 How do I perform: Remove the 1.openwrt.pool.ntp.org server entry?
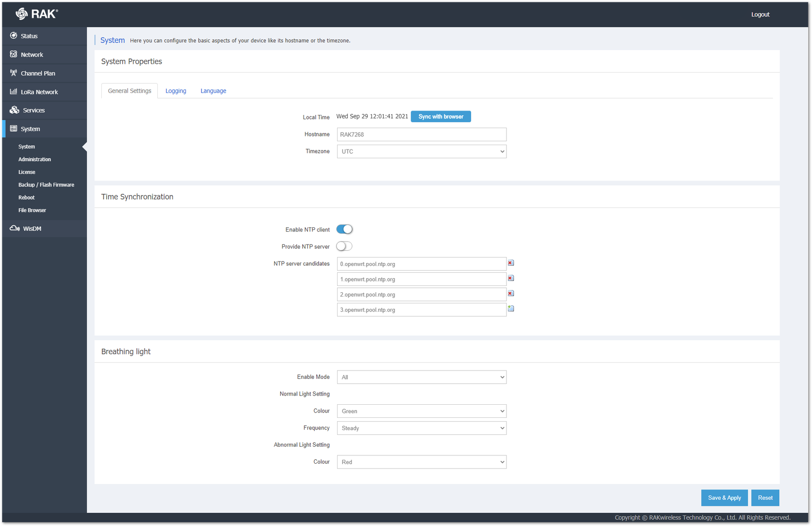510,278
